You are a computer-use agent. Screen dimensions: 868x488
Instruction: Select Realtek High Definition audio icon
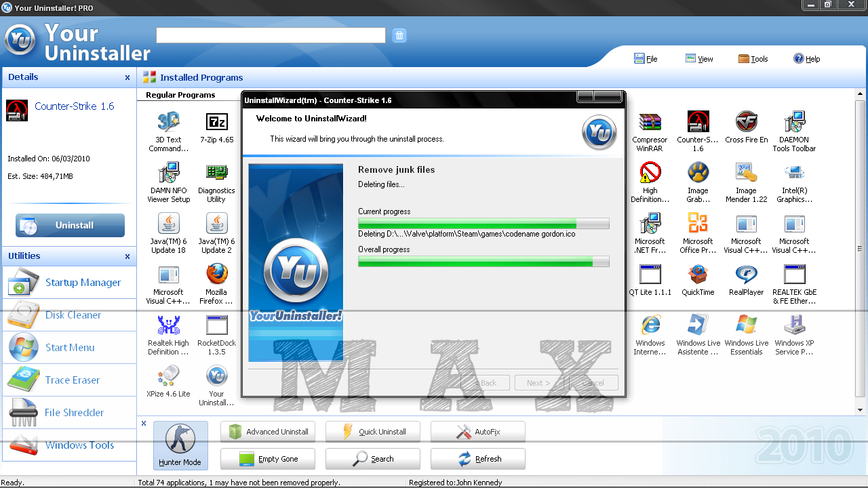coord(168,325)
